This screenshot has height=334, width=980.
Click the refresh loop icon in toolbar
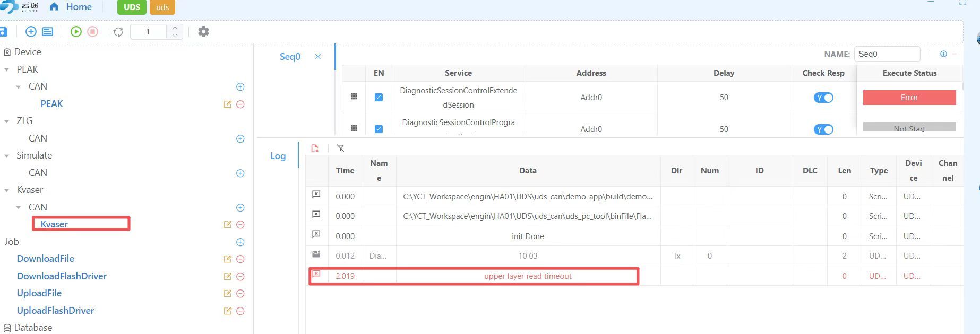coord(118,32)
